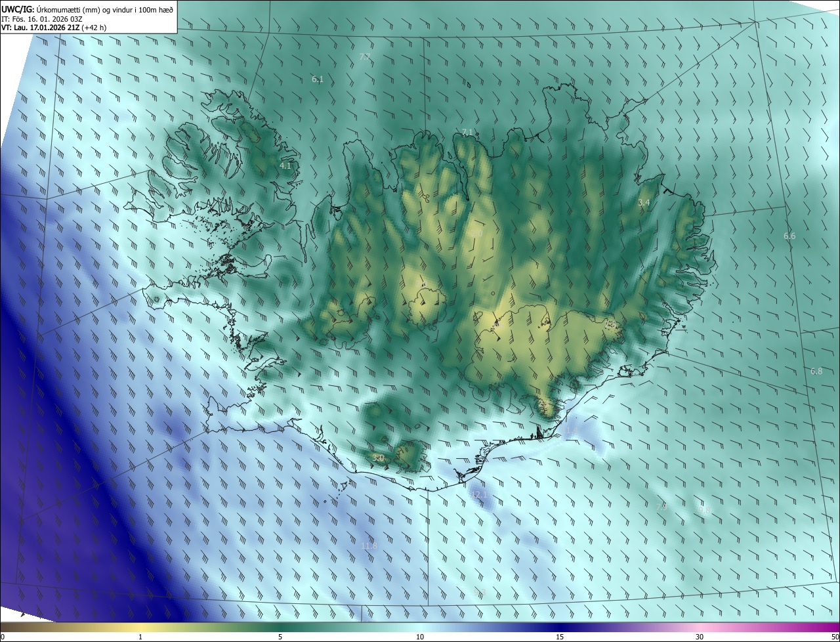840x642 pixels.
Task: Click the 10 tick label on colorbar
Action: (x=420, y=637)
